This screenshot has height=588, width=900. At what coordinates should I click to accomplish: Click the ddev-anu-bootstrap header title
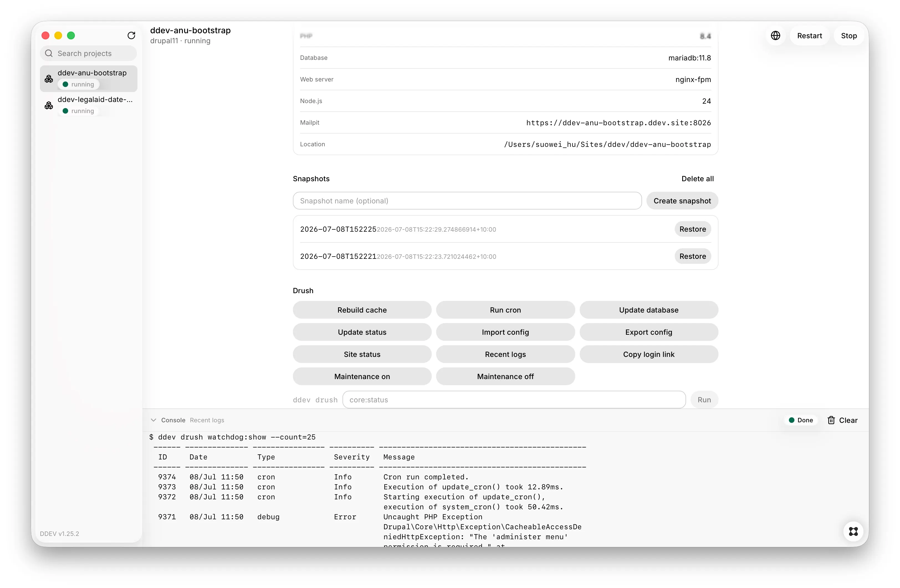click(x=190, y=30)
